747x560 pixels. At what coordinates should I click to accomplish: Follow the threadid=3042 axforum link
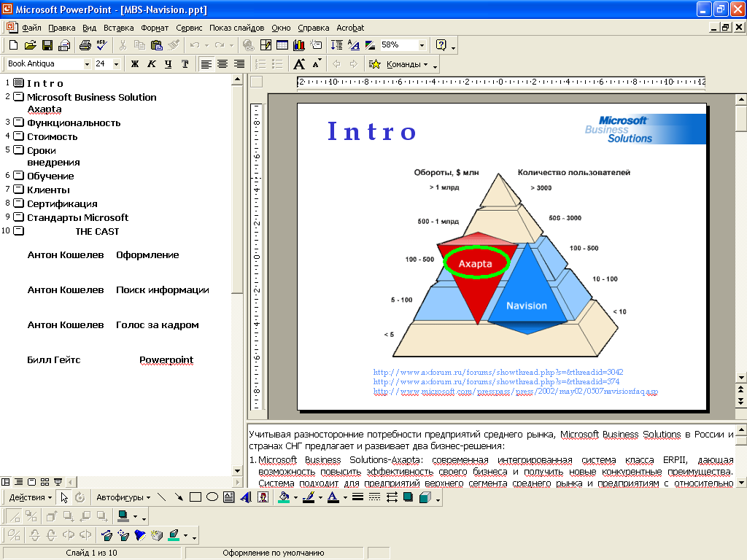(498, 372)
